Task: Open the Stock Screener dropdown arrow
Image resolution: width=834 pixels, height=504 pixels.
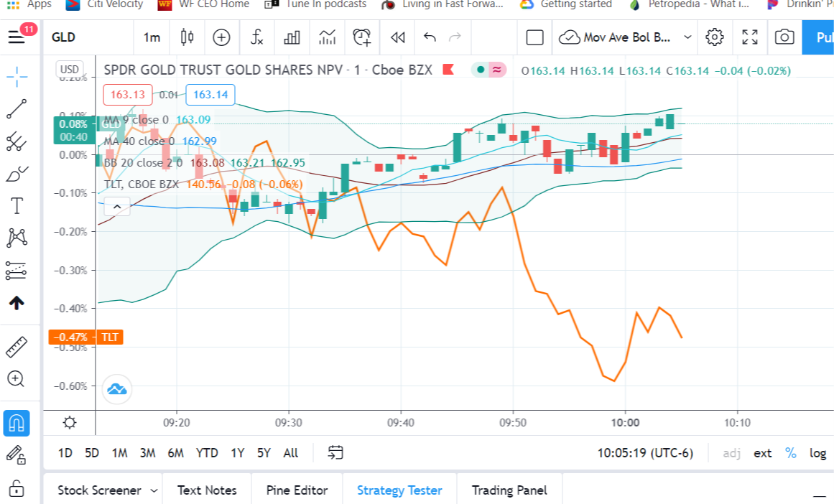Action: pyautogui.click(x=154, y=490)
